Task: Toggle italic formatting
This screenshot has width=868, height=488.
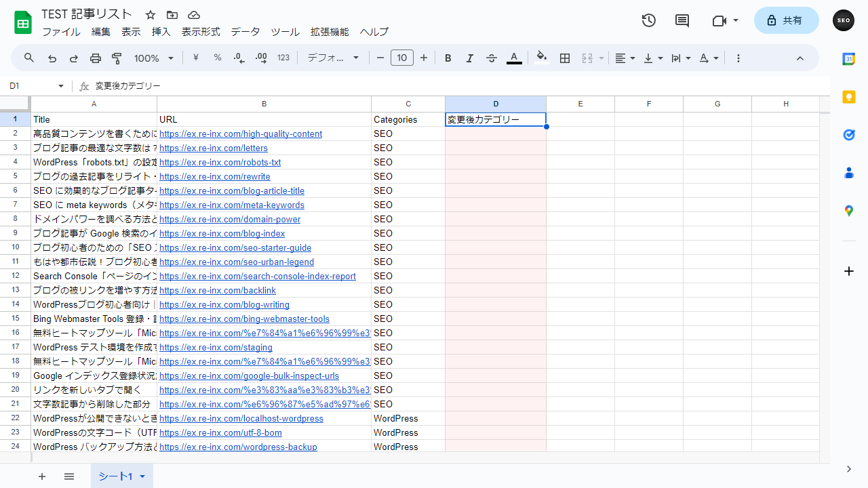Action: 470,58
